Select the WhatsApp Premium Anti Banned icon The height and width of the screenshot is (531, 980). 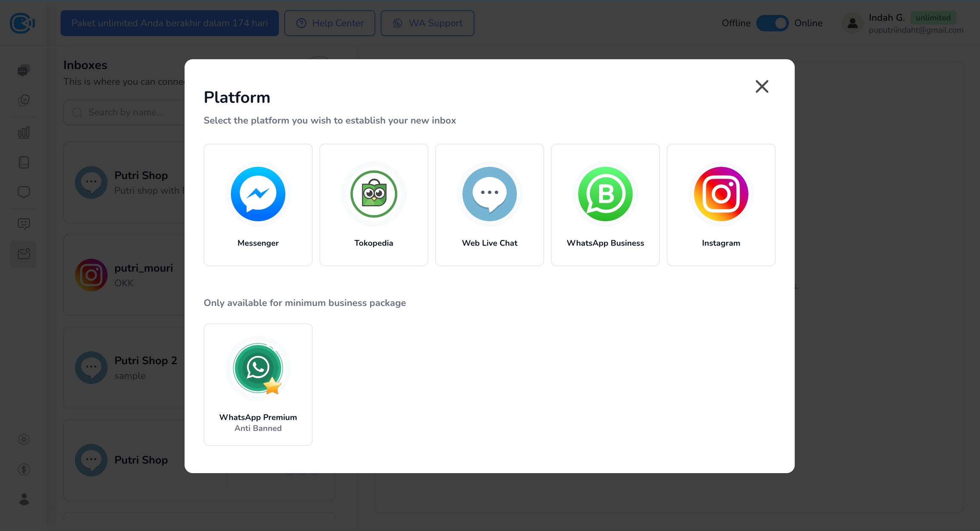coord(258,368)
